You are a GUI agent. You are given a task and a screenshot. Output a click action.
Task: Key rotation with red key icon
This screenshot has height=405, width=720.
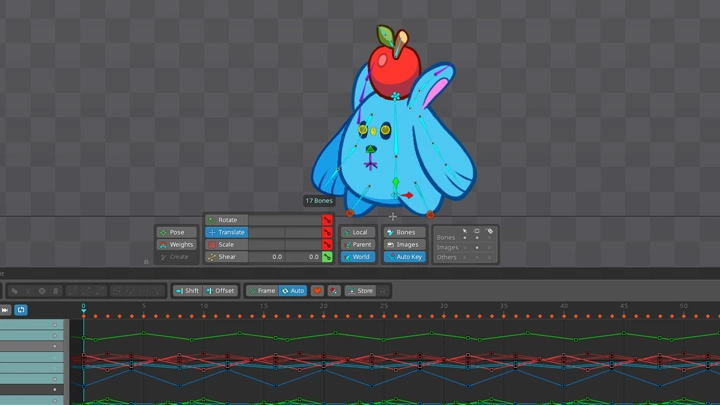click(327, 220)
